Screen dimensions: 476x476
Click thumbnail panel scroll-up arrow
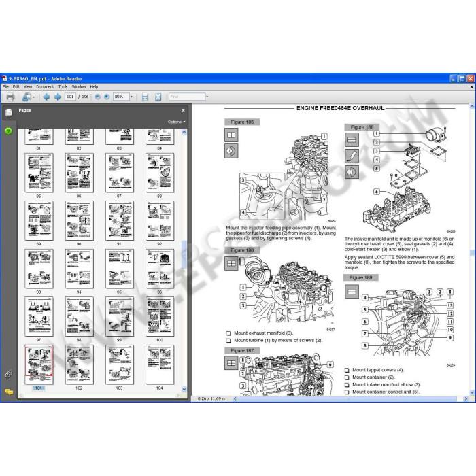click(184, 133)
